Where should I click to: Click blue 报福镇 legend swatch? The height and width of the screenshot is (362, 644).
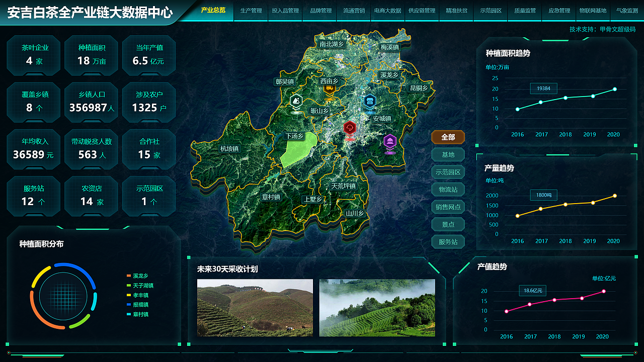(129, 305)
